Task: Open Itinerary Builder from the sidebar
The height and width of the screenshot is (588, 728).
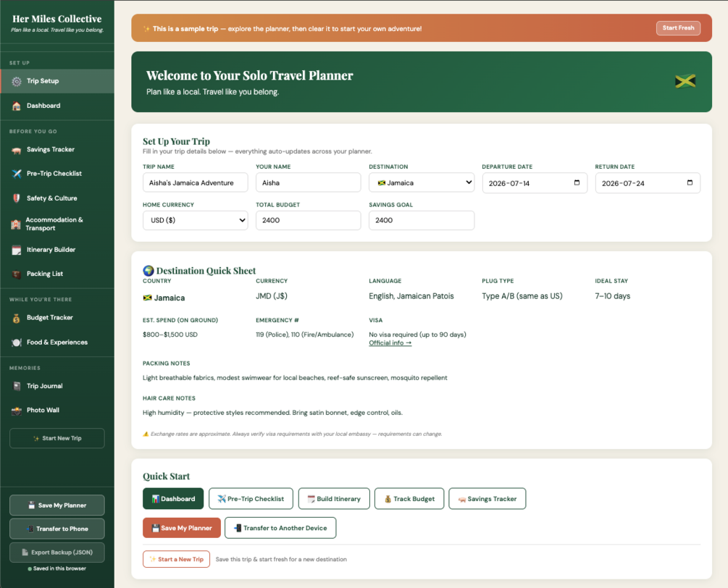Action: [x=57, y=250]
